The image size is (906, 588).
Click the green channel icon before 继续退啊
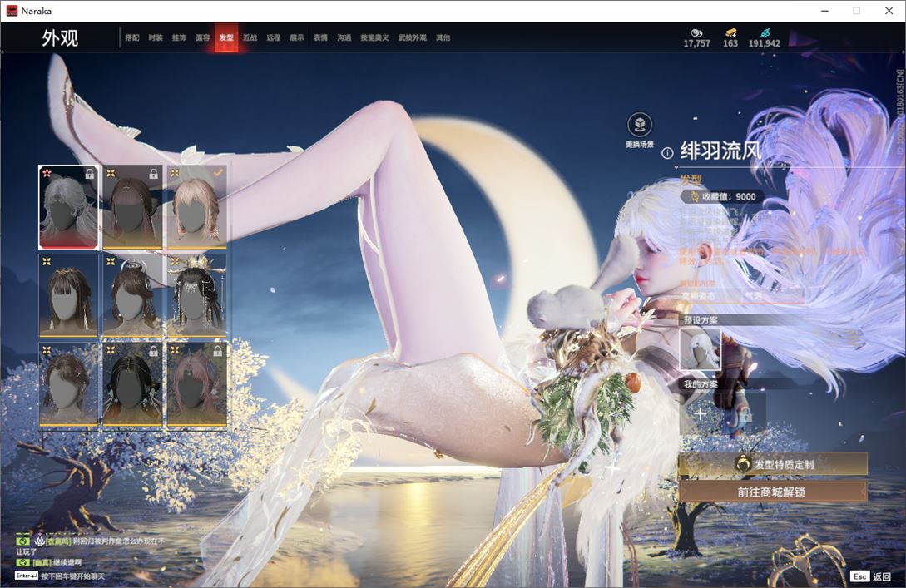(x=22, y=562)
